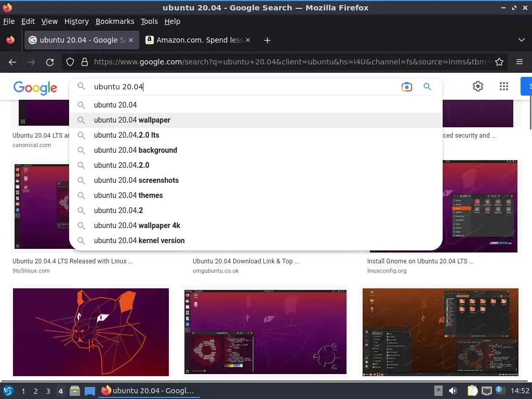Open the Google apps grid
Screen dimensions: 532x399
tap(504, 86)
